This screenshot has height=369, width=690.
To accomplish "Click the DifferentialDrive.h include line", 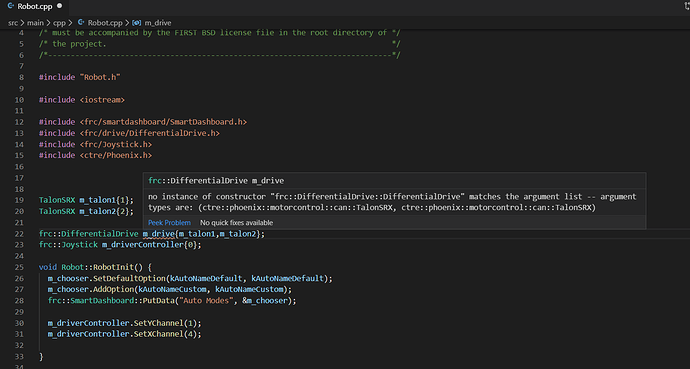I will coord(129,133).
